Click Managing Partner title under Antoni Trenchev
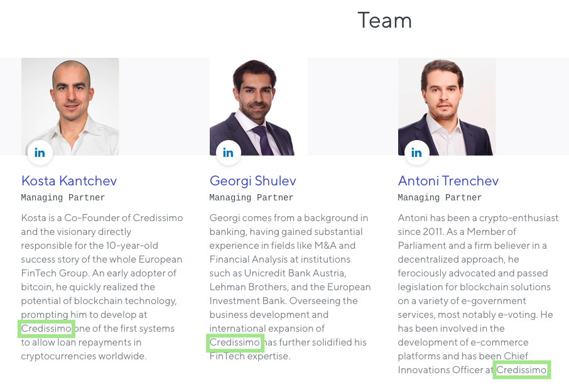This screenshot has width=569, height=392. [x=440, y=198]
